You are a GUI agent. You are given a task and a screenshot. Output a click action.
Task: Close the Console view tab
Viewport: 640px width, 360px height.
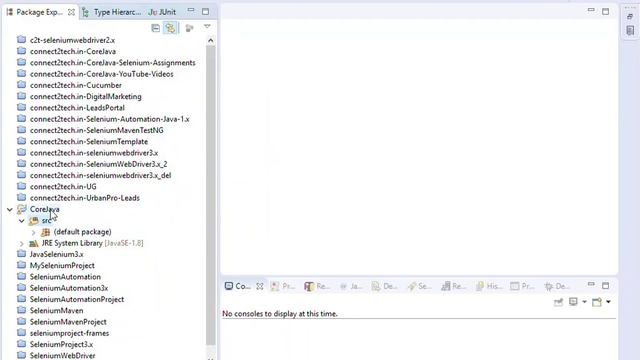click(260, 287)
